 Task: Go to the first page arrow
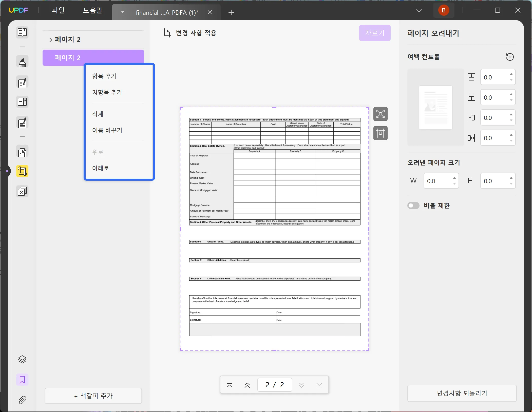[230, 385]
